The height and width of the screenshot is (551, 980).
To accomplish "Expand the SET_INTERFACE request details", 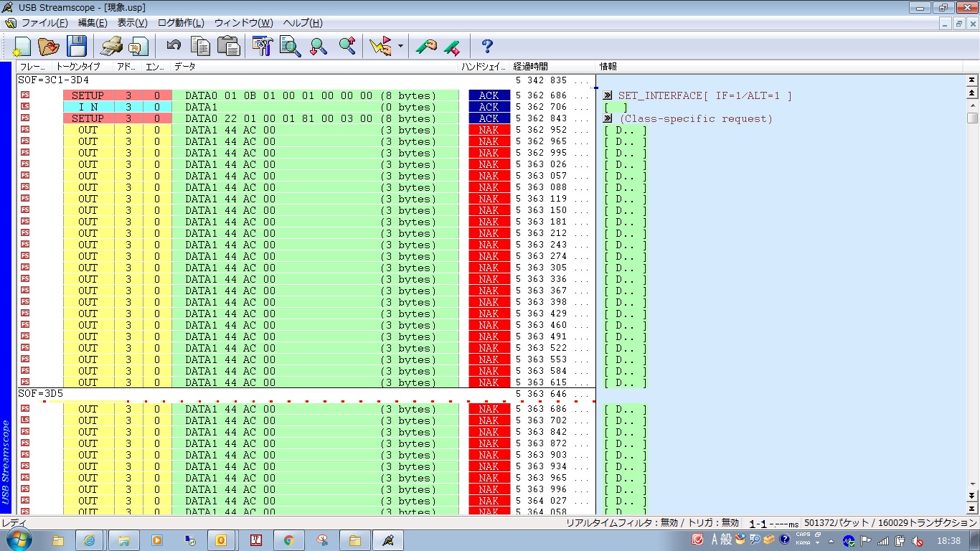I will tap(607, 95).
